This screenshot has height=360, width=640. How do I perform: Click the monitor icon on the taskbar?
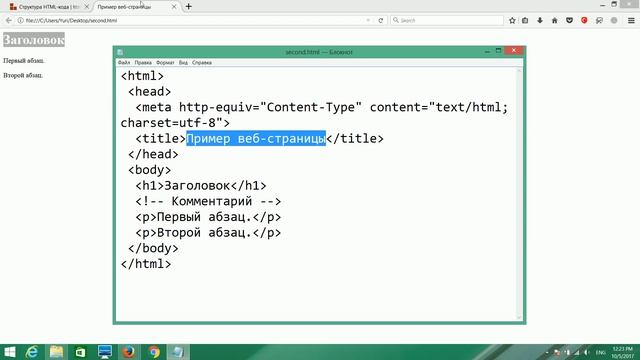[105, 352]
